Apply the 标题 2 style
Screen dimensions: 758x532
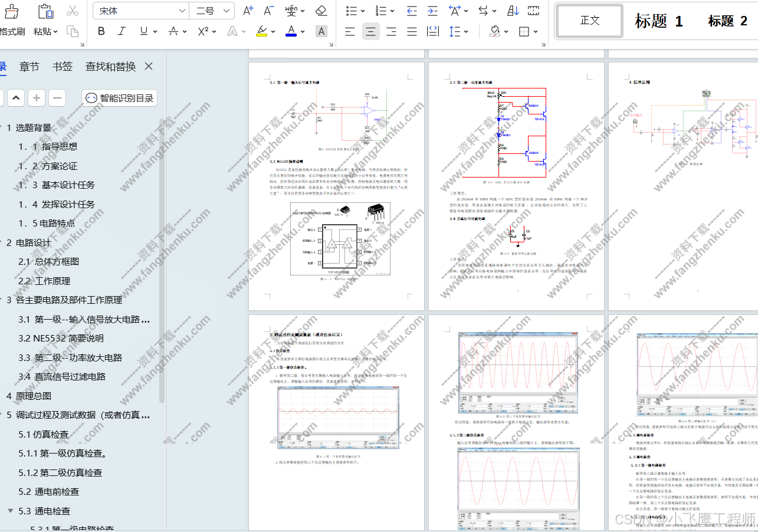[x=728, y=21]
